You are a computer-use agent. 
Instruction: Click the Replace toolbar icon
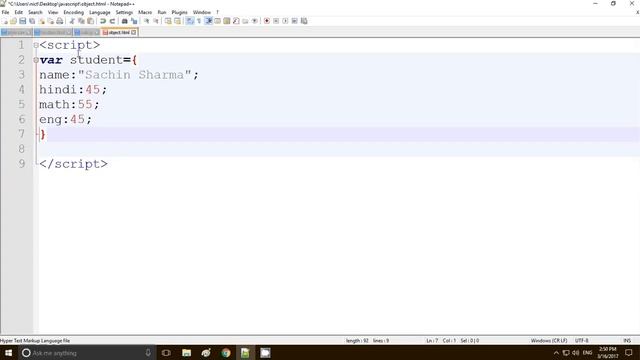point(134,21)
